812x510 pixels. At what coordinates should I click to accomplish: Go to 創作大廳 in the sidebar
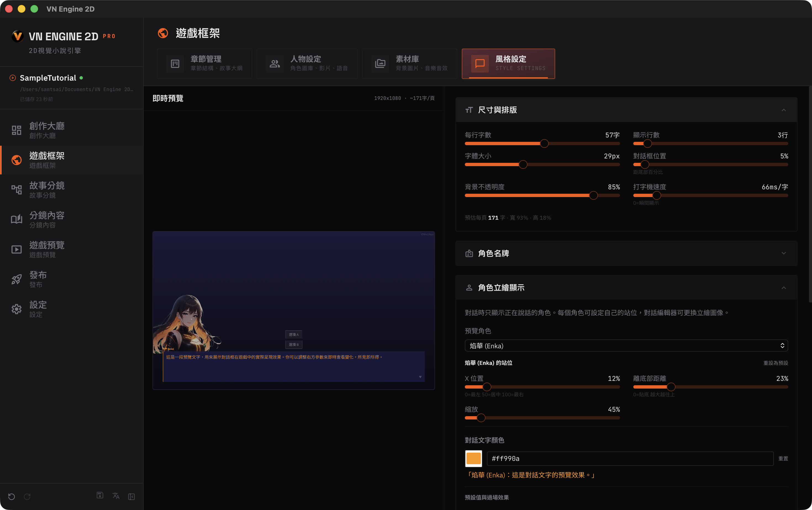72,130
